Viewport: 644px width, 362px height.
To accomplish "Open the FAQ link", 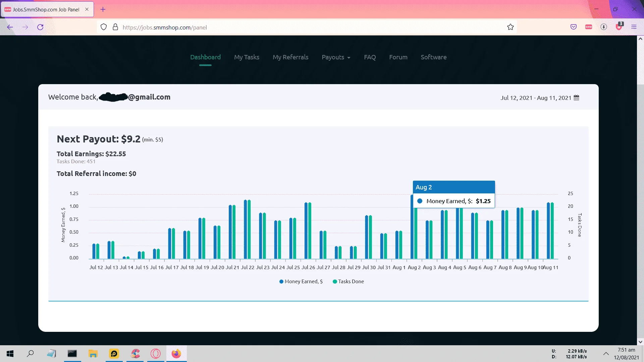I will [x=370, y=57].
